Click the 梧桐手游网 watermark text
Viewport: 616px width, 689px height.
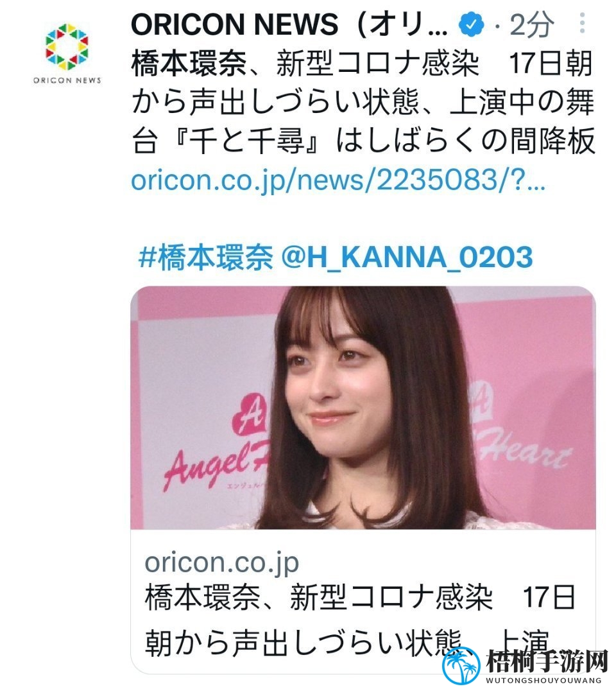pos(547,661)
